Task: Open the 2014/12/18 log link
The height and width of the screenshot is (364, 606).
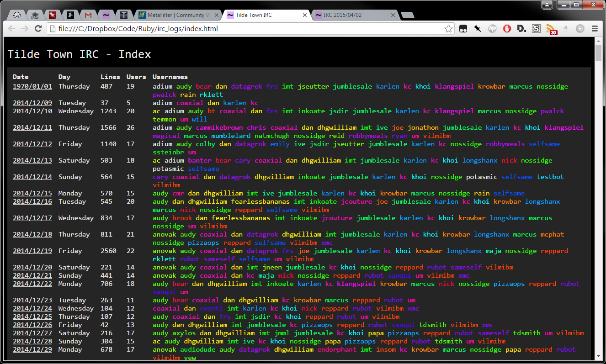Action: pyautogui.click(x=32, y=234)
